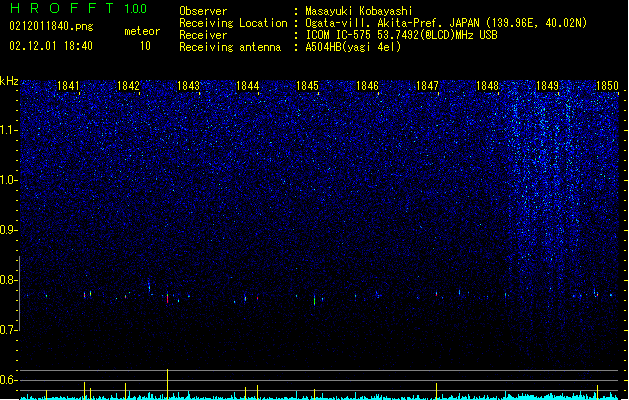
Task: Select the file name 0212011840.png
Action: tap(51, 26)
